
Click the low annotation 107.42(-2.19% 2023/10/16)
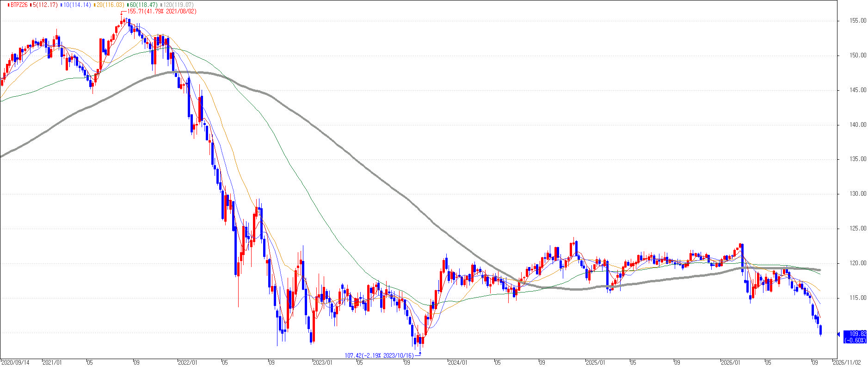click(x=379, y=355)
